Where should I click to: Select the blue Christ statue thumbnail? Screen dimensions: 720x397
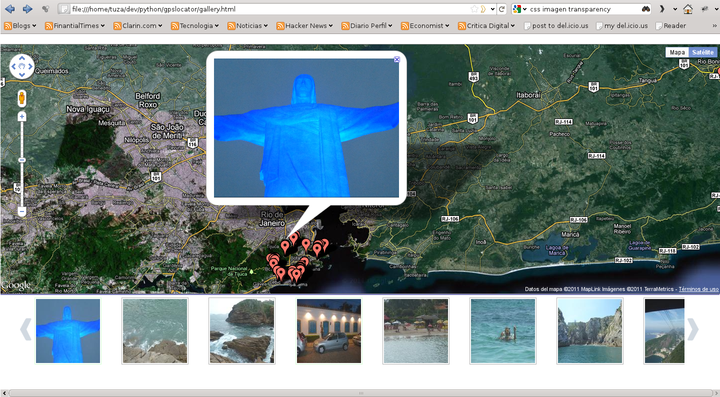(68, 331)
